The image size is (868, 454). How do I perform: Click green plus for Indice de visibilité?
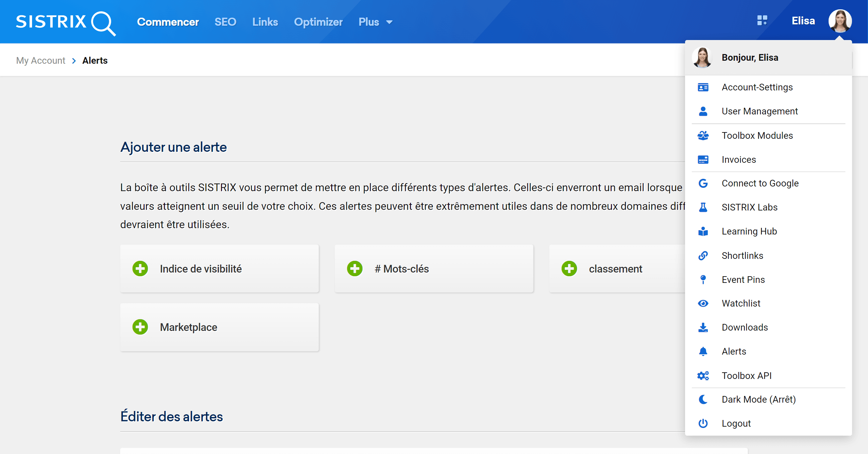[140, 269]
